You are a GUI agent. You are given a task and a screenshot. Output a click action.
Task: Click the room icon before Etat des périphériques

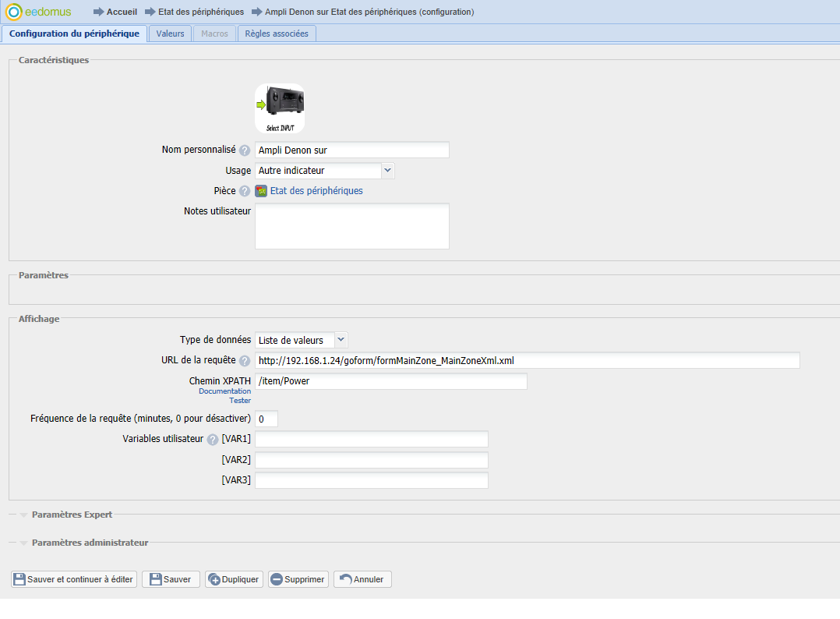[x=261, y=191]
